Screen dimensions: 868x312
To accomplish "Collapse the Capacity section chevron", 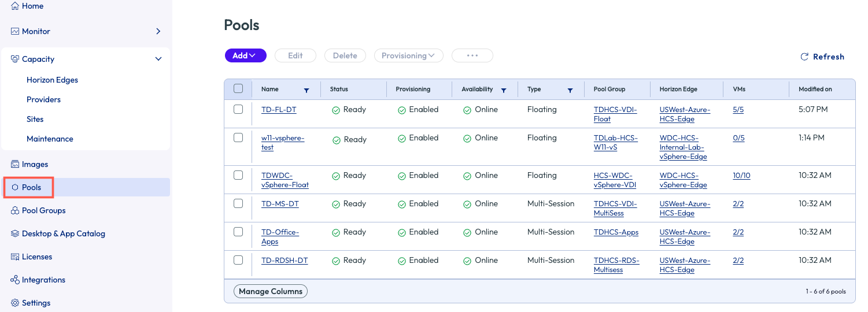I will click(x=158, y=59).
